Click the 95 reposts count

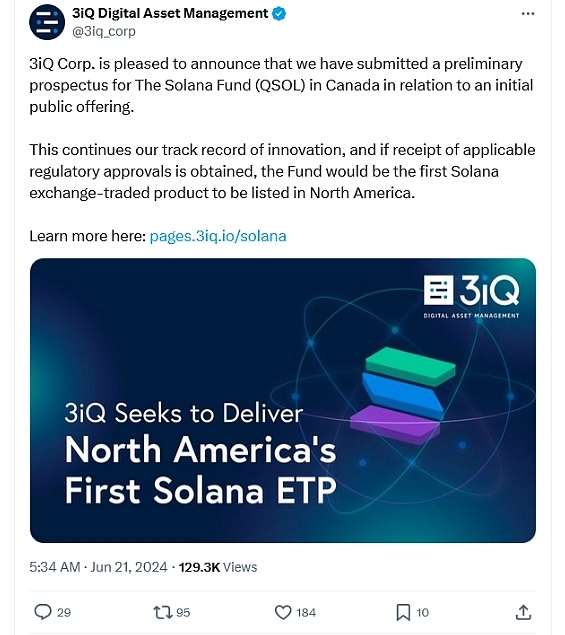tap(183, 612)
